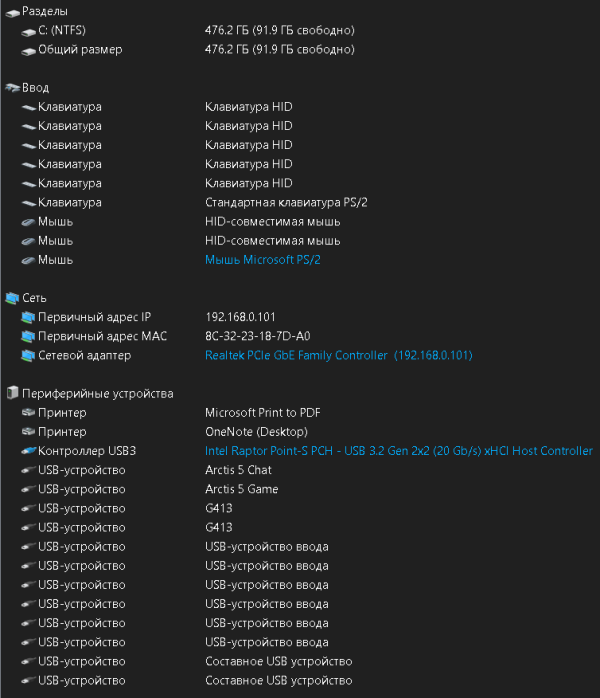
Task: Select the Первичный адрес MAC row
Action: point(96,336)
